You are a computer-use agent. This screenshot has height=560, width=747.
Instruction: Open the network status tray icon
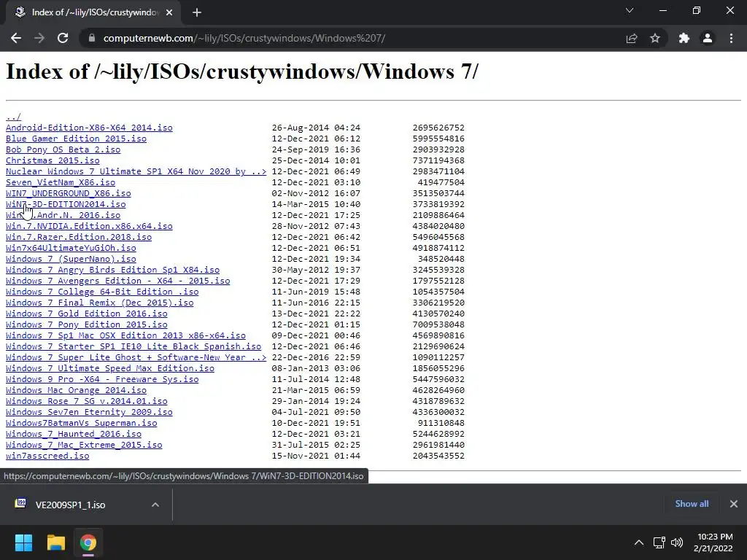[659, 542]
